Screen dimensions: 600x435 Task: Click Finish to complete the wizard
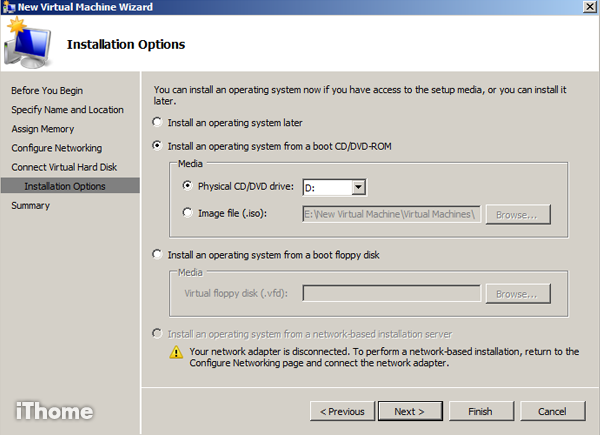(x=479, y=411)
